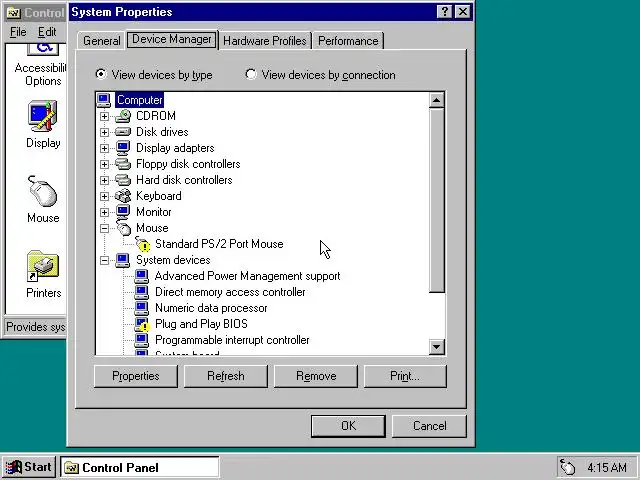The width and height of the screenshot is (640, 480).
Task: Expand the Disk drives branch
Action: point(104,132)
